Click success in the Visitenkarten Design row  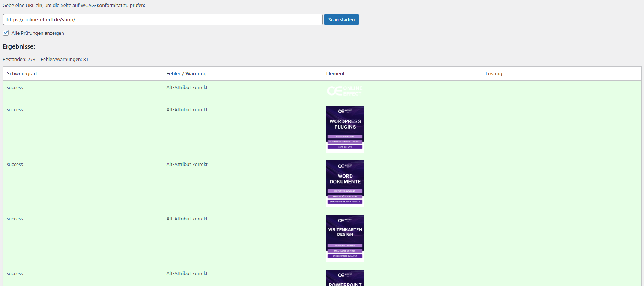tap(15, 219)
